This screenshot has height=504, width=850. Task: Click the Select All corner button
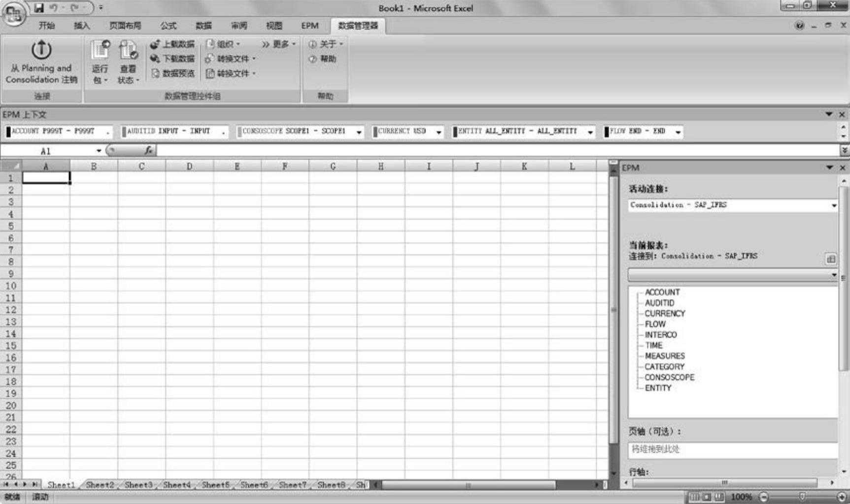pos(11,166)
